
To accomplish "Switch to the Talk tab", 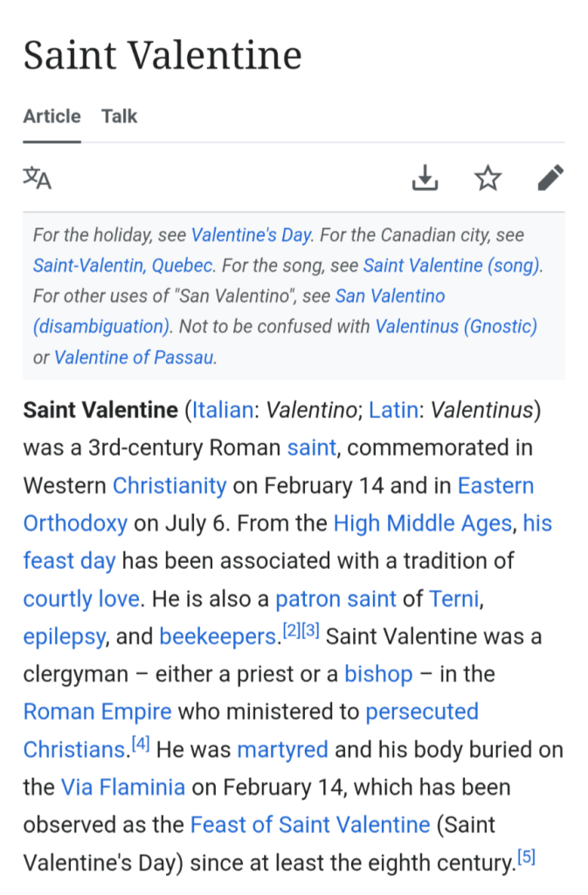I will 119,116.
